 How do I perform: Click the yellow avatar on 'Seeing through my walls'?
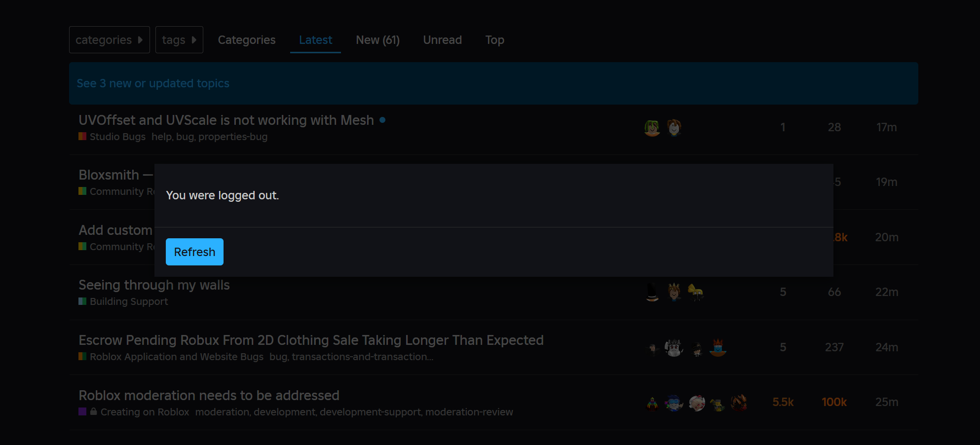click(x=696, y=292)
